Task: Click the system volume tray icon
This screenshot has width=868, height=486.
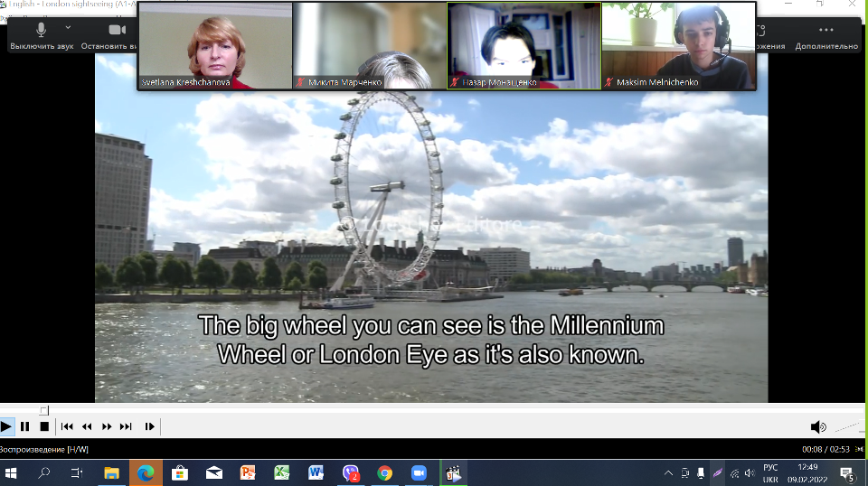Action: click(x=750, y=473)
